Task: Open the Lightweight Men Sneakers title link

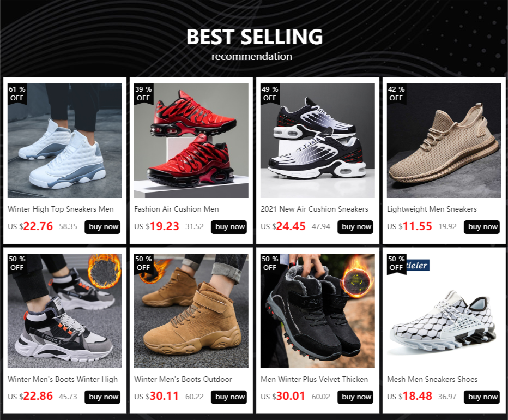Action: [x=432, y=209]
